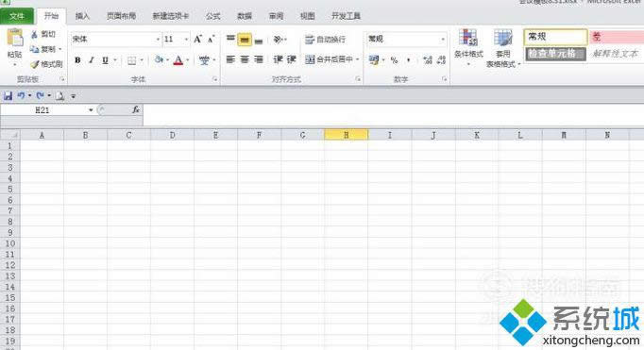Select row 10 header
The height and width of the screenshot is (350, 644).
pos(10,243)
